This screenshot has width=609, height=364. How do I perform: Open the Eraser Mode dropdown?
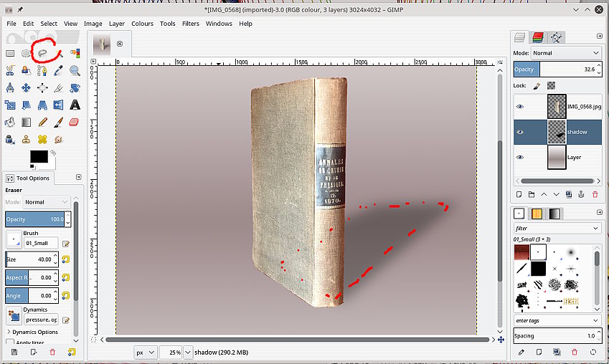[x=46, y=202]
